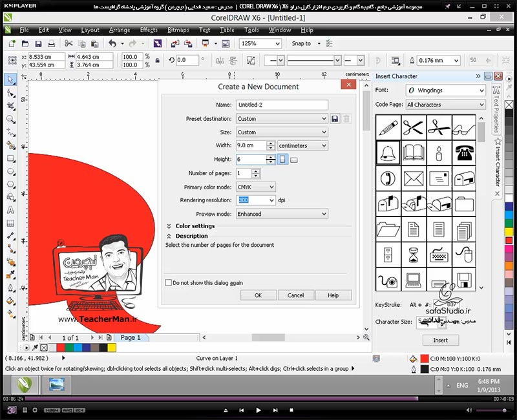
Task: Select the Text tool in toolbox
Action: [x=10, y=210]
